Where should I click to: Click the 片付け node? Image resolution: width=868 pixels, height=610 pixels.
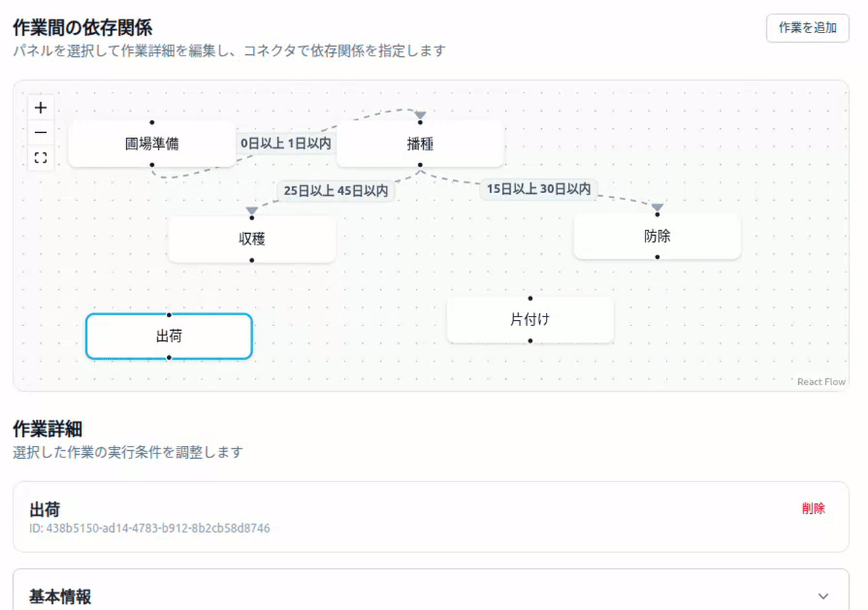pos(530,320)
